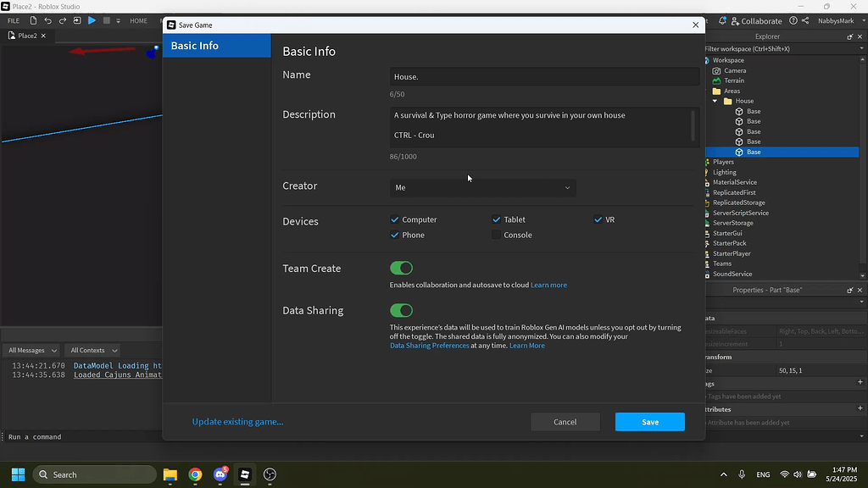Open the Data Sharing Preferences link
This screenshot has width=868, height=488.
[430, 346]
